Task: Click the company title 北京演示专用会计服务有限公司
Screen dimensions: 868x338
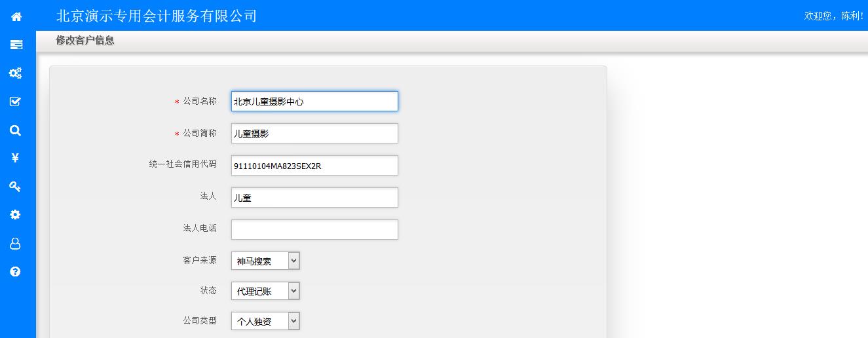Action: coord(157,16)
